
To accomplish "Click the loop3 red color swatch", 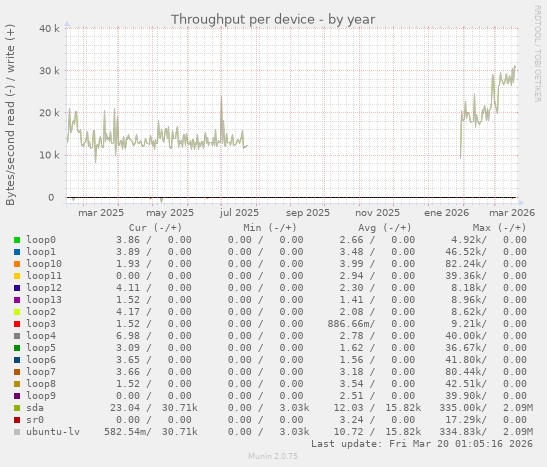I will (17, 324).
